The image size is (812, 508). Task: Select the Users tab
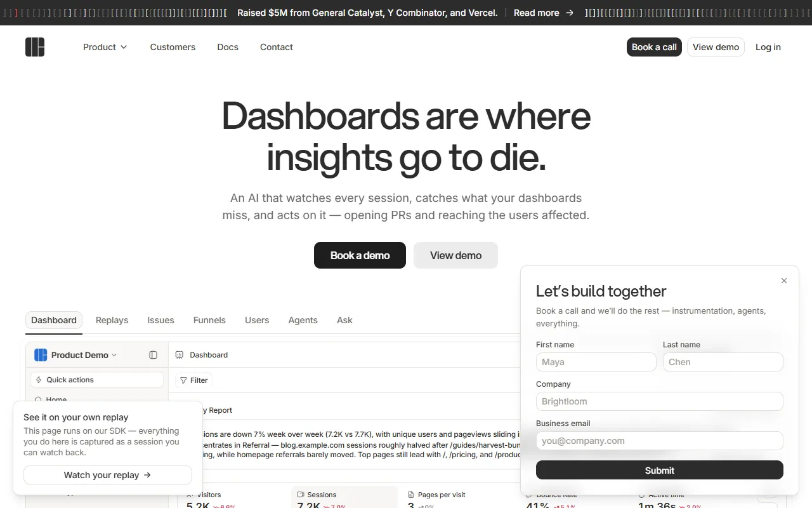pyautogui.click(x=257, y=320)
